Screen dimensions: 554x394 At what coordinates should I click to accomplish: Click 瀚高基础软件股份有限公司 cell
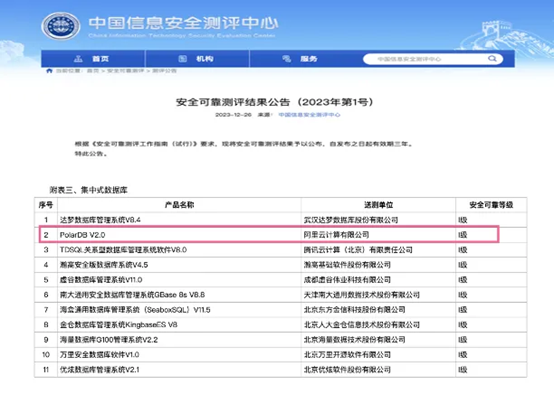(x=378, y=265)
